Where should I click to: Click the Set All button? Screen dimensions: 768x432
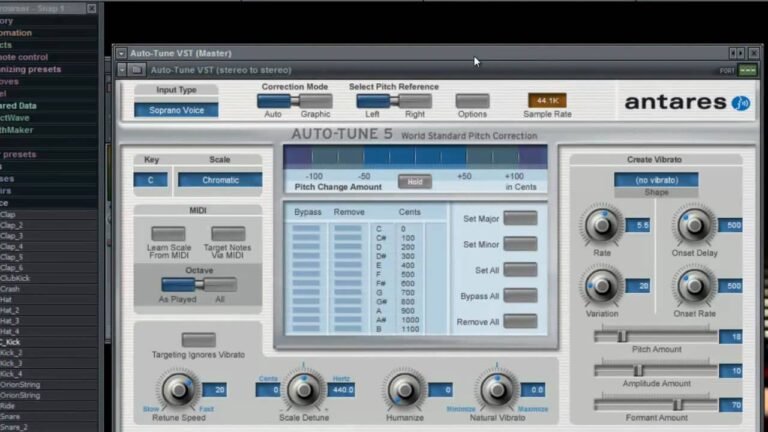tap(520, 270)
